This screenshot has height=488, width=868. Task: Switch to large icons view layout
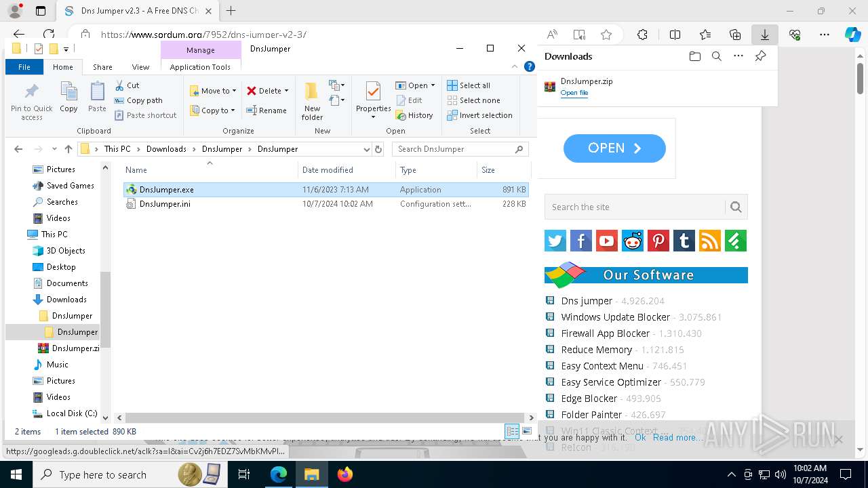click(527, 431)
